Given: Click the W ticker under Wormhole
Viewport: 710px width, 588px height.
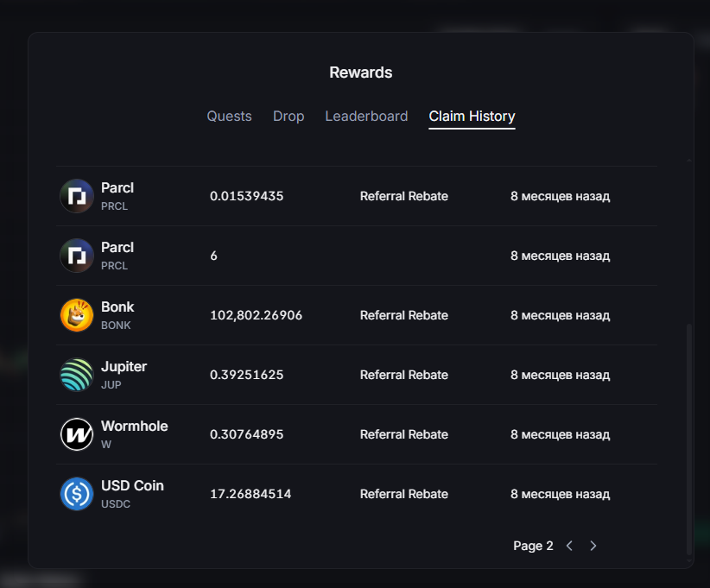Looking at the screenshot, I should [106, 445].
